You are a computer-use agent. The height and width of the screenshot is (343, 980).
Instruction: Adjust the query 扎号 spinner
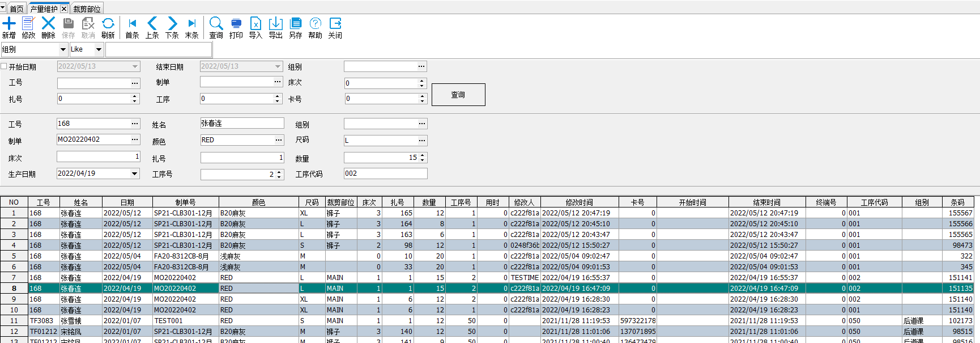pos(135,99)
